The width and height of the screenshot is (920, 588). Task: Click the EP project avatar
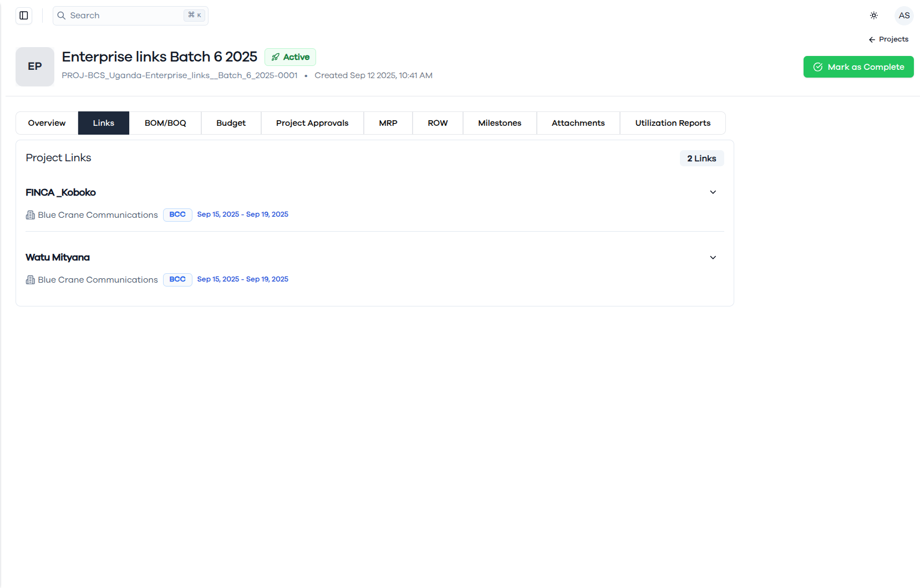pyautogui.click(x=35, y=67)
